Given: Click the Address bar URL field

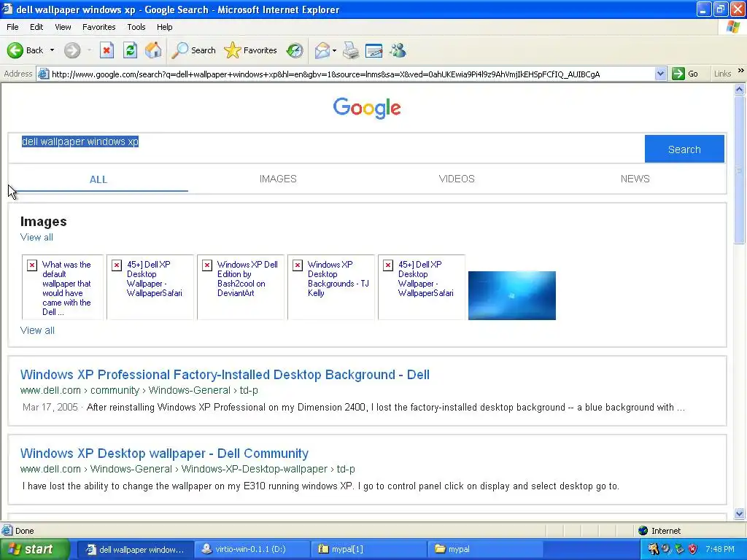Looking at the screenshot, I should 352,74.
